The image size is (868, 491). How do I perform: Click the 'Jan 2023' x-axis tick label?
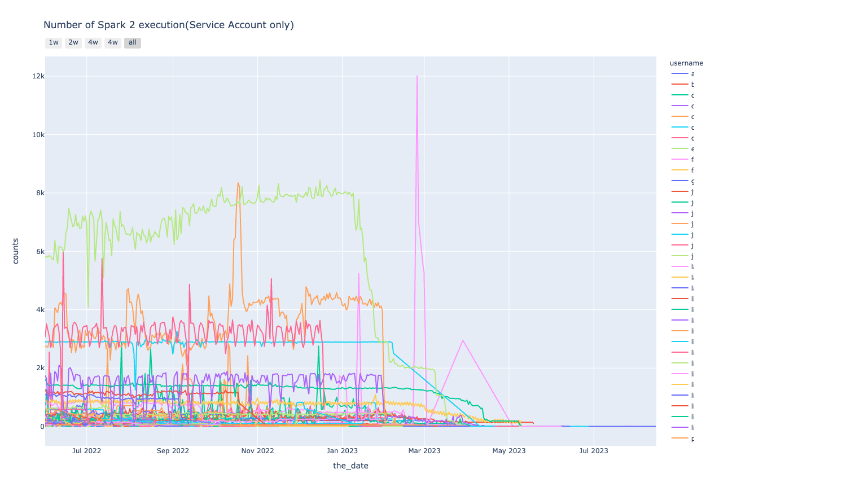[342, 451]
